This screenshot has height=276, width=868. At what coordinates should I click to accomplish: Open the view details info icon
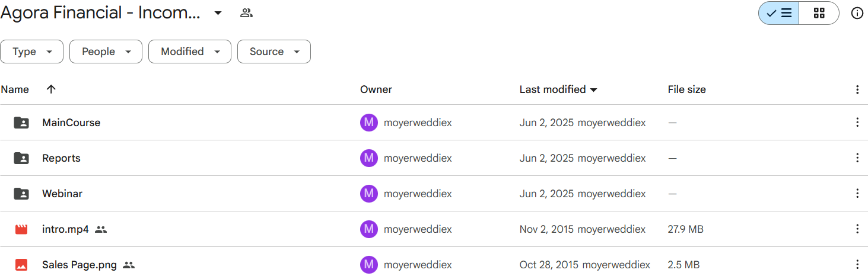point(857,13)
